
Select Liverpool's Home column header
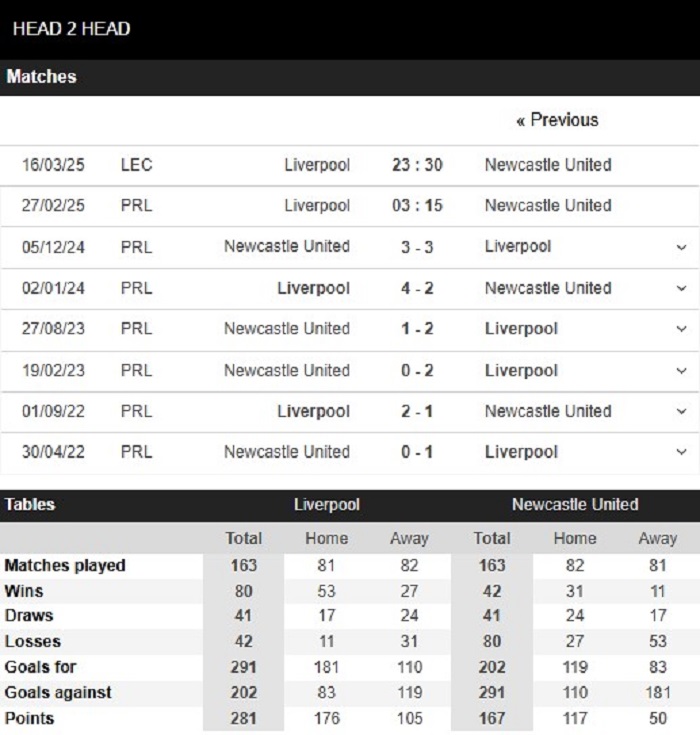coord(326,539)
